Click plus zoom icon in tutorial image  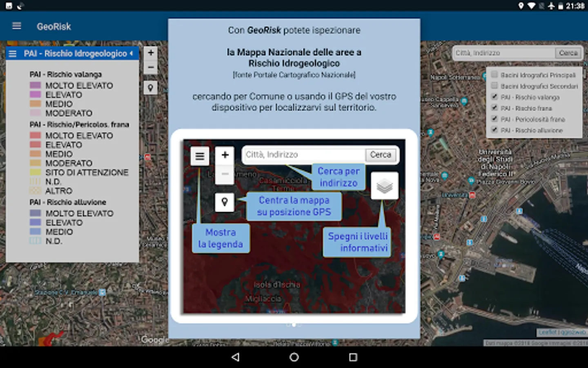point(225,155)
